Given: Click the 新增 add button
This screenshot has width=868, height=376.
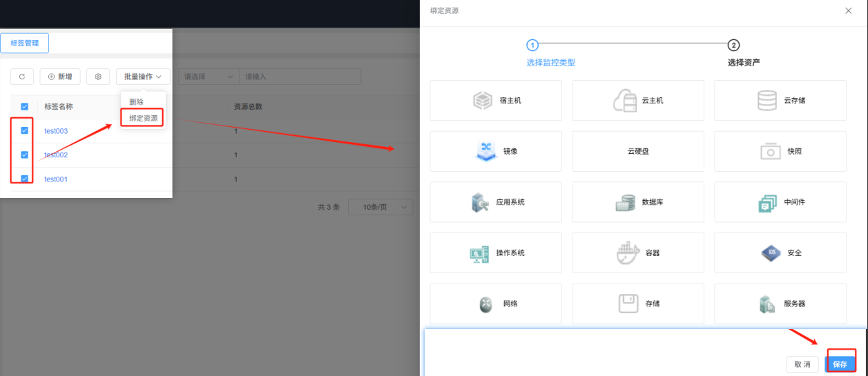Looking at the screenshot, I should click(60, 77).
